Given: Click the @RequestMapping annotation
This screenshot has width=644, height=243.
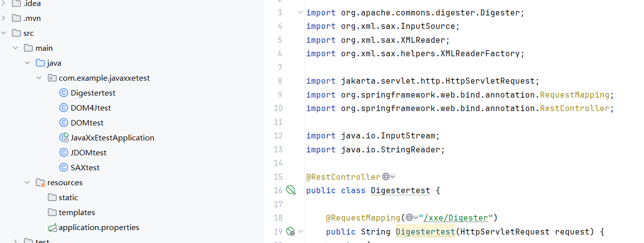Looking at the screenshot, I should (363, 218).
